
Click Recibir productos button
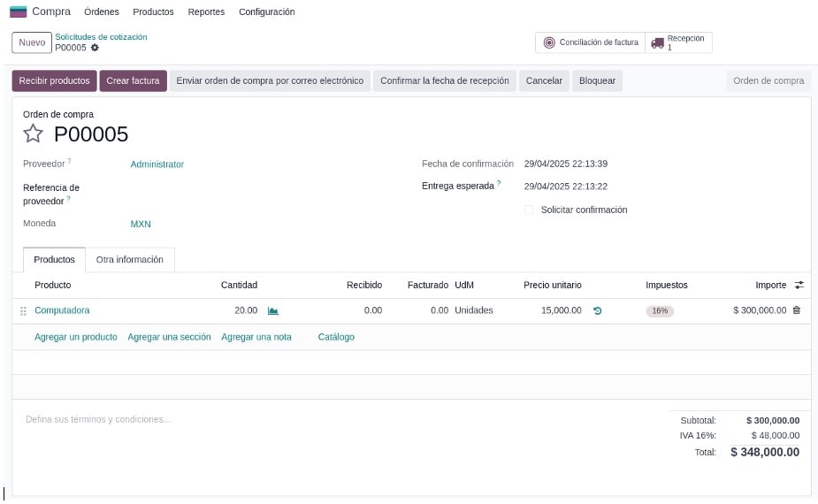point(54,80)
